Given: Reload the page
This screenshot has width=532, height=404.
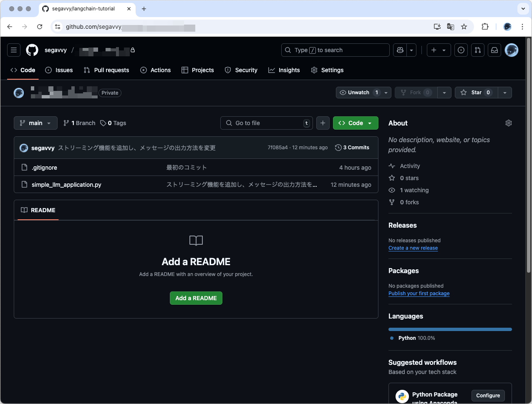Looking at the screenshot, I should pos(40,27).
